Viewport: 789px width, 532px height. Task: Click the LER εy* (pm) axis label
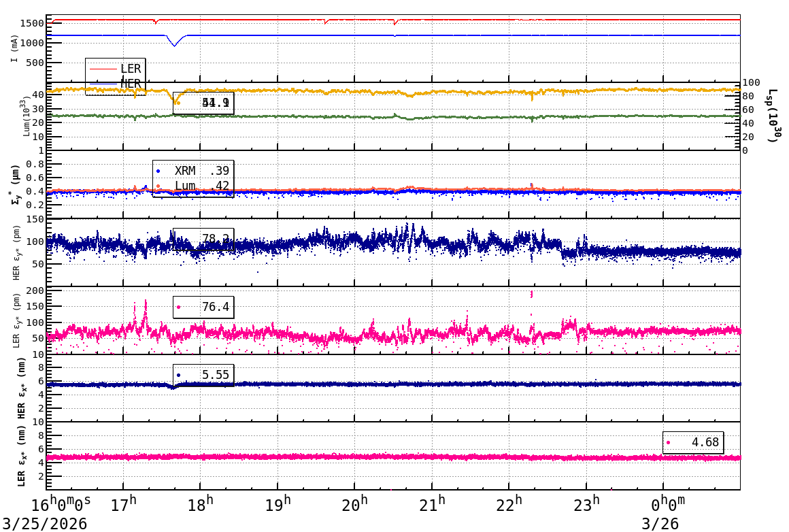(x=16, y=320)
